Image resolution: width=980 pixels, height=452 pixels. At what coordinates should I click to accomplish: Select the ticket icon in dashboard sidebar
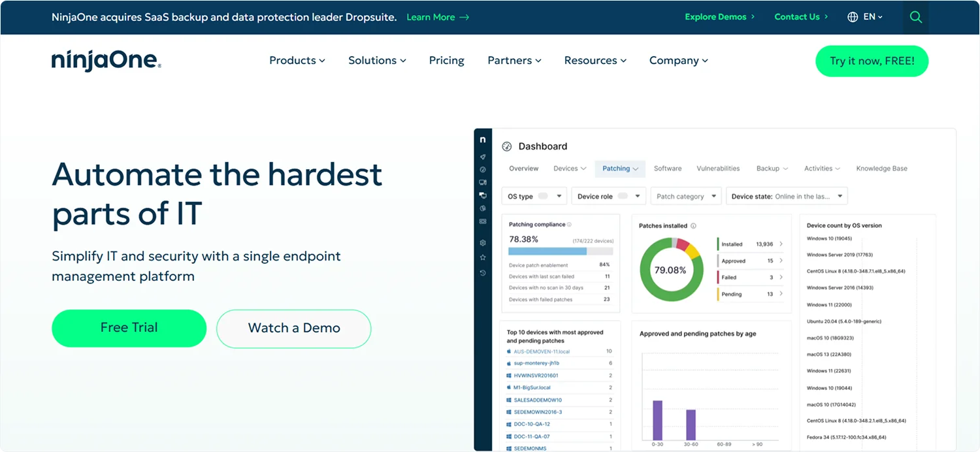click(x=483, y=221)
